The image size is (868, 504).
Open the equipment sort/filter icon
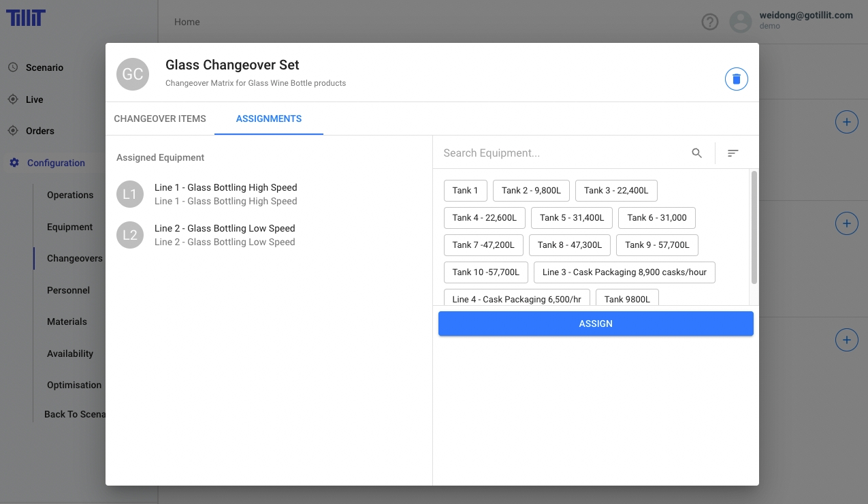(733, 153)
